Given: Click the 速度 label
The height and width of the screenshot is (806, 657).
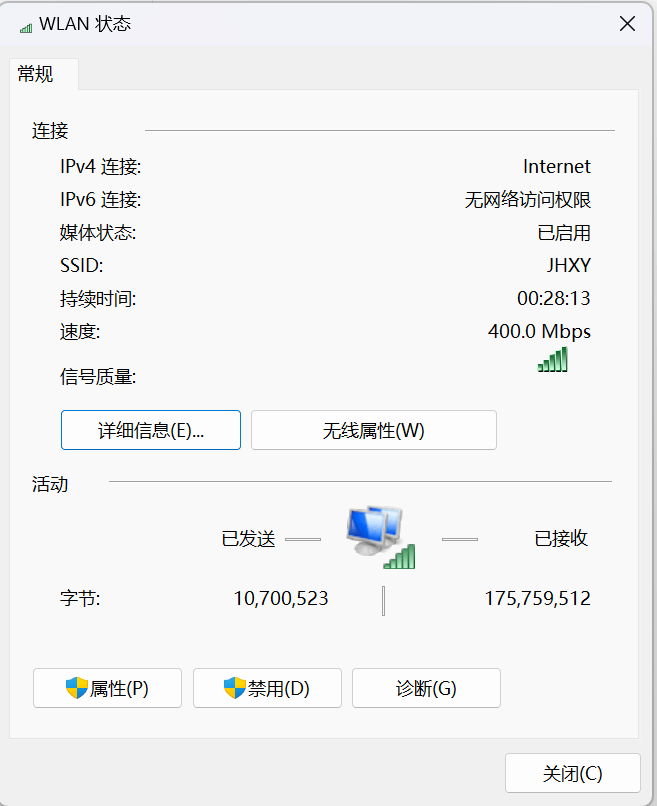Looking at the screenshot, I should click(80, 332).
